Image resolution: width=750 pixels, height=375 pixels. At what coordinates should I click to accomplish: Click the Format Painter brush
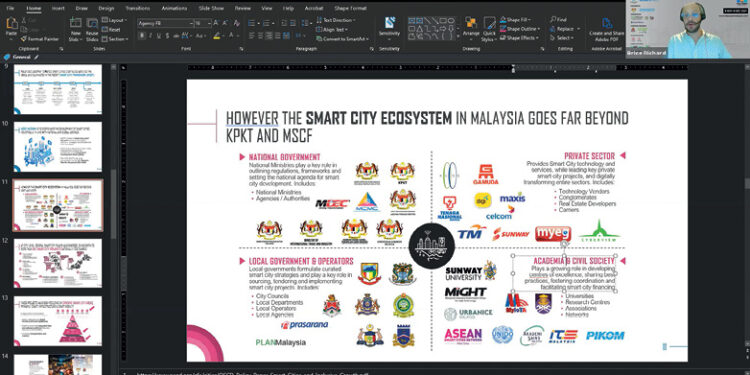click(24, 39)
